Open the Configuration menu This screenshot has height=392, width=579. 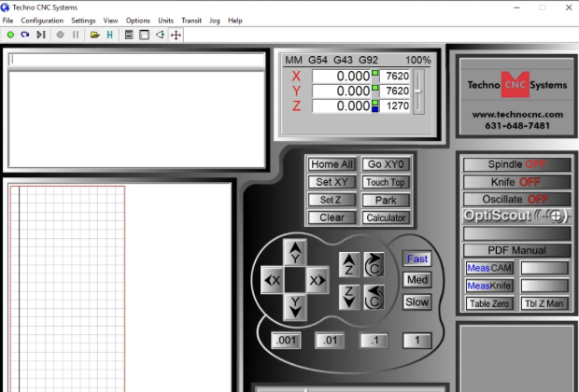pos(42,20)
